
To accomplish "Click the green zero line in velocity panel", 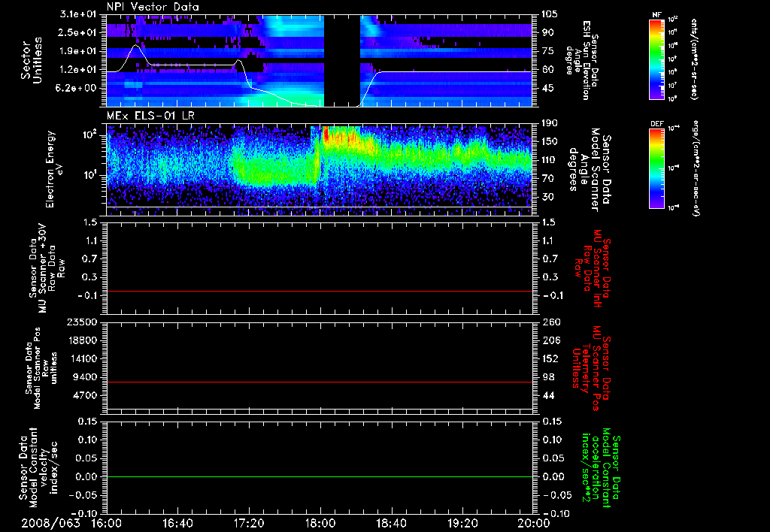I will [319, 477].
